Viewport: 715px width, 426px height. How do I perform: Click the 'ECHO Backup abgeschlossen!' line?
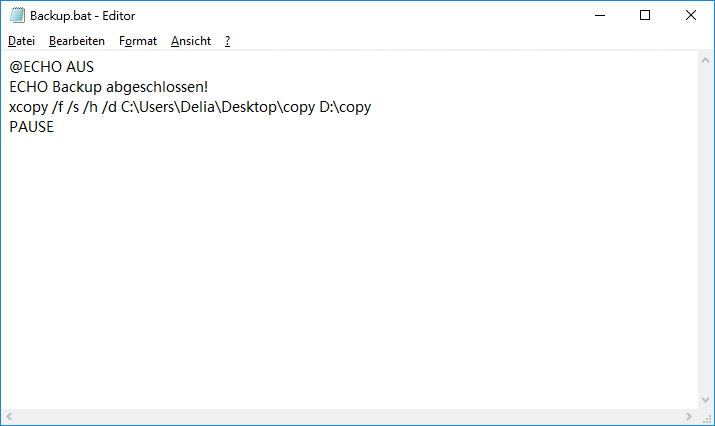tap(109, 87)
